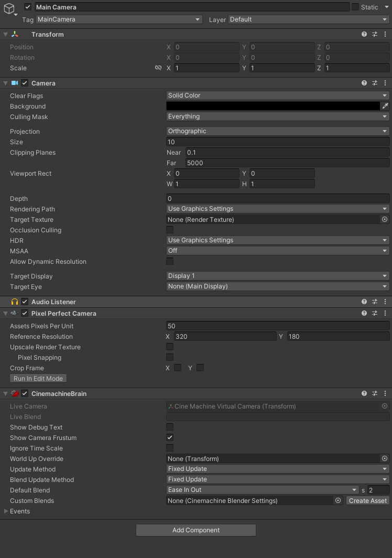Open the Default Blend Ease In Out dropdown
The height and width of the screenshot is (558, 392).
click(263, 490)
